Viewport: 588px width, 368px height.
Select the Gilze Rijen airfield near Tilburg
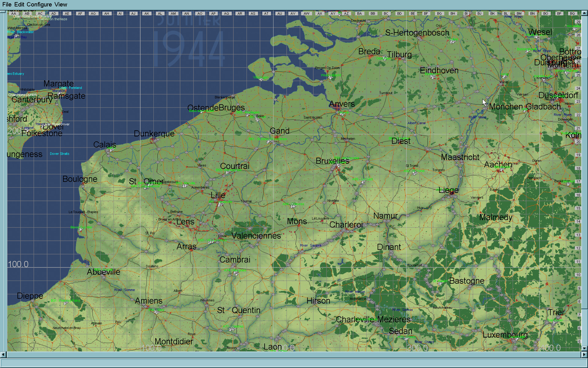point(385,58)
